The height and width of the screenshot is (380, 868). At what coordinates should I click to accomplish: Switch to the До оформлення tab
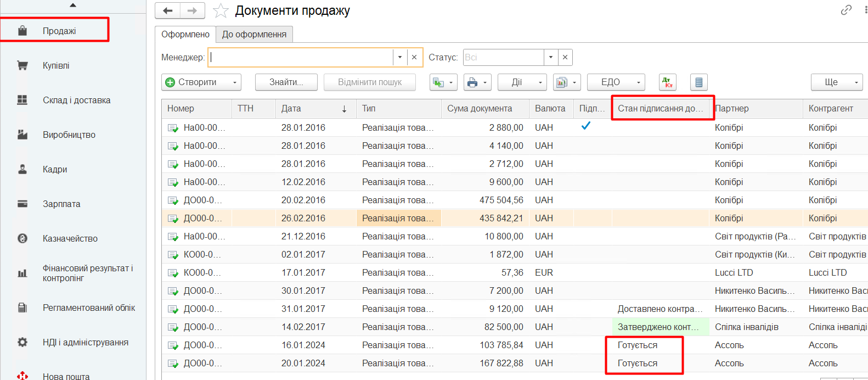pos(254,34)
